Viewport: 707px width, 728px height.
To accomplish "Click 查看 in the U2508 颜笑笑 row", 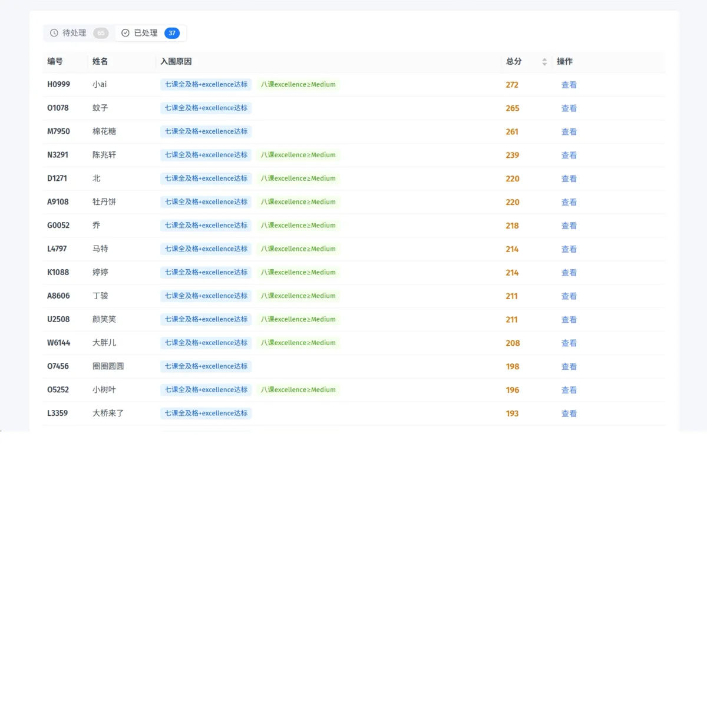I will coord(569,320).
